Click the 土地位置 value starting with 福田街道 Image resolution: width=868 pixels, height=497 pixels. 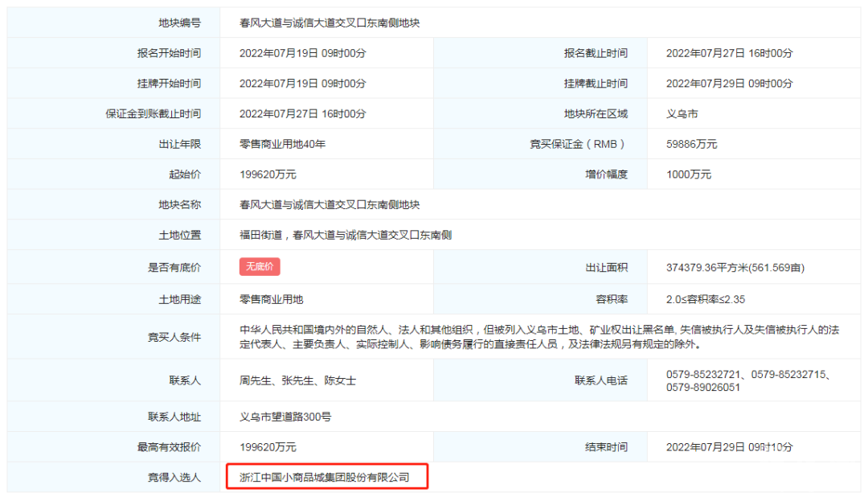[346, 235]
